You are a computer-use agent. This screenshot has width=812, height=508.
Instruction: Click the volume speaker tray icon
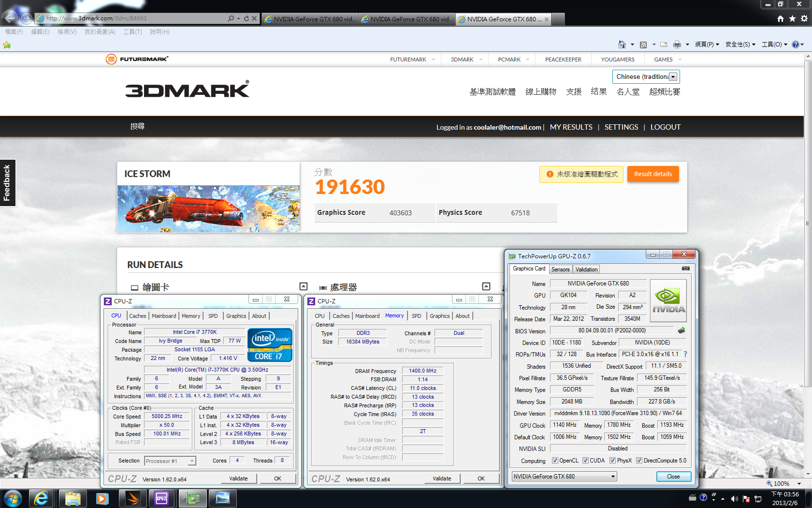pyautogui.click(x=734, y=499)
